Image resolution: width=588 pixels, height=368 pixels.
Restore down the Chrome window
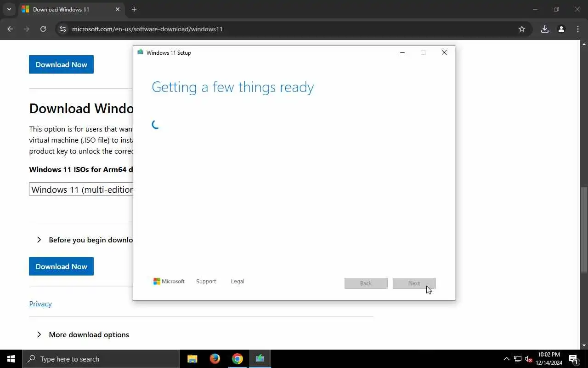pos(556,9)
